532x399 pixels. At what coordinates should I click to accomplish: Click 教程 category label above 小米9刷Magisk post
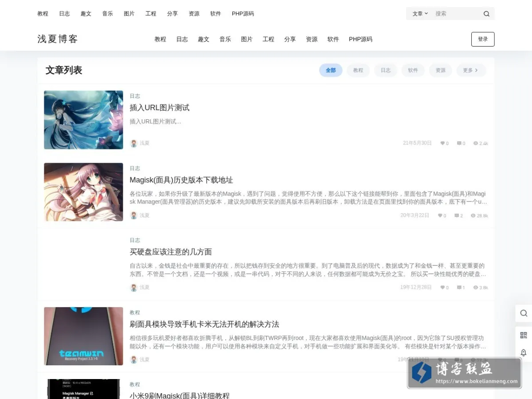point(135,384)
